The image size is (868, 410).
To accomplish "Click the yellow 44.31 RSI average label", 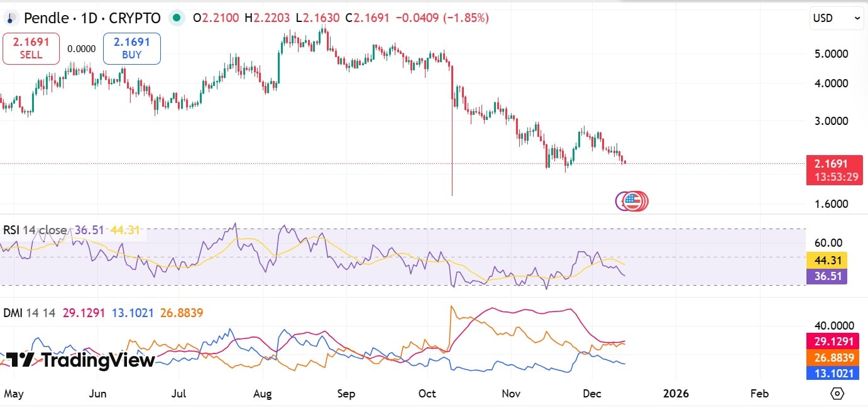I will (826, 260).
